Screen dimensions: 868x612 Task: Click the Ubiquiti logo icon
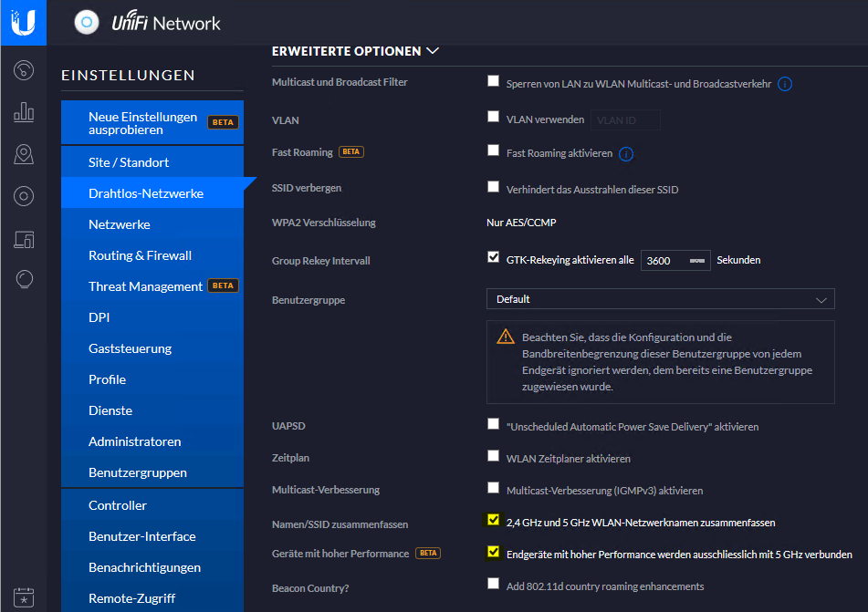pos(23,22)
